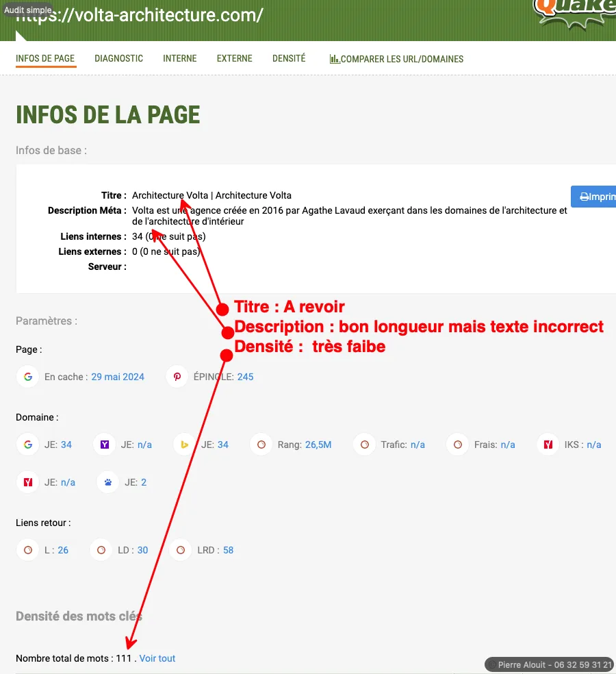Image resolution: width=616 pixels, height=674 pixels.
Task: Switch to the INTERNE tab
Action: (x=179, y=59)
